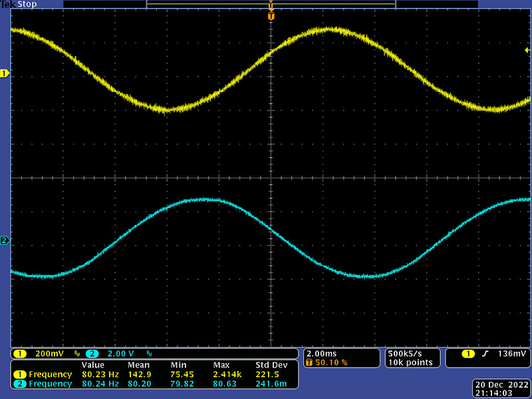Click the 200mV vertical scale readout

pyautogui.click(x=49, y=354)
